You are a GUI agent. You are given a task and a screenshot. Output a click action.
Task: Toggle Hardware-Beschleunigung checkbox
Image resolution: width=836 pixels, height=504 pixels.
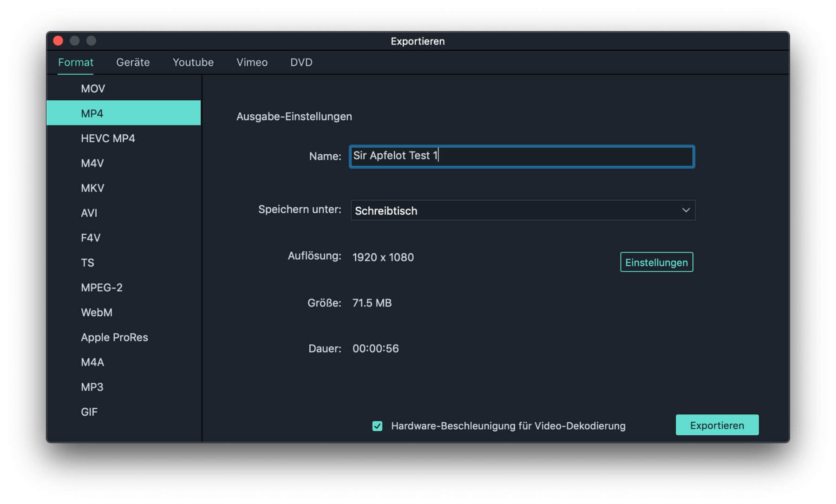[x=377, y=425]
